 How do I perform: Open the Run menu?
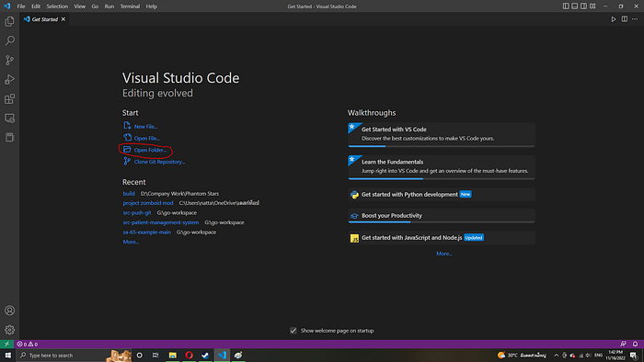109,6
